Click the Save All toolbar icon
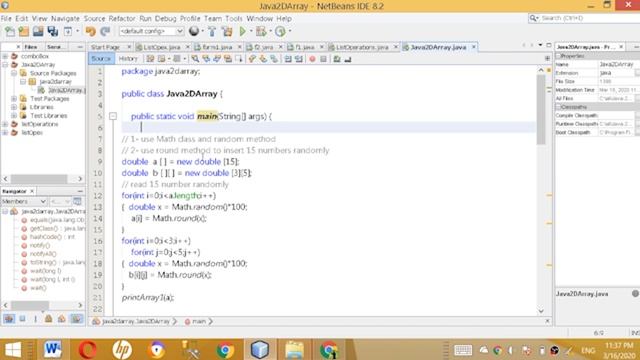This screenshot has height=360, width=640. (x=53, y=31)
